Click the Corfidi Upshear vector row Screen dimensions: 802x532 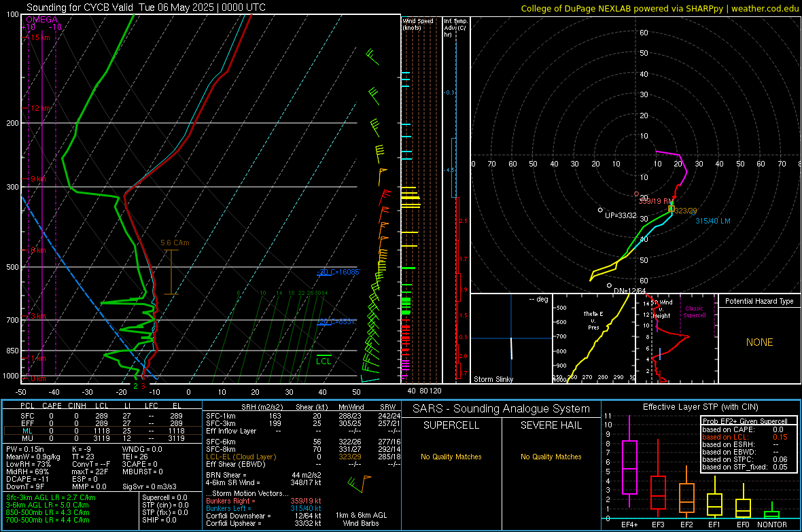(264, 523)
